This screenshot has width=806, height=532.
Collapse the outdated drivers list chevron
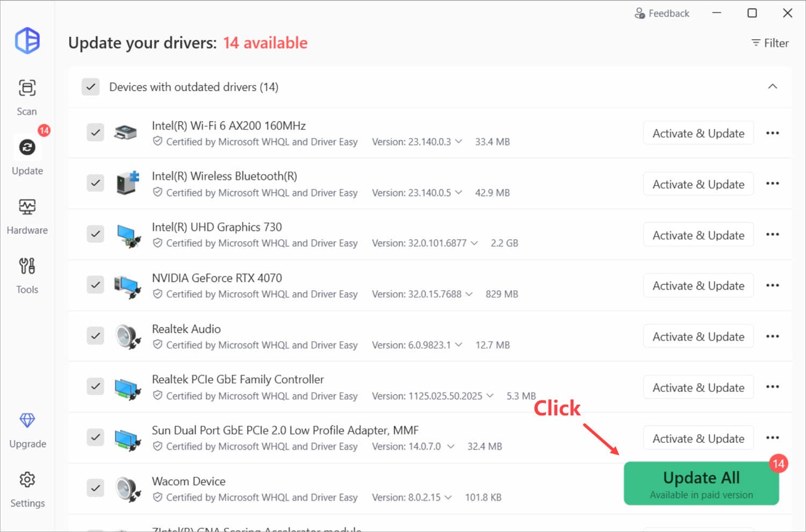click(x=772, y=87)
